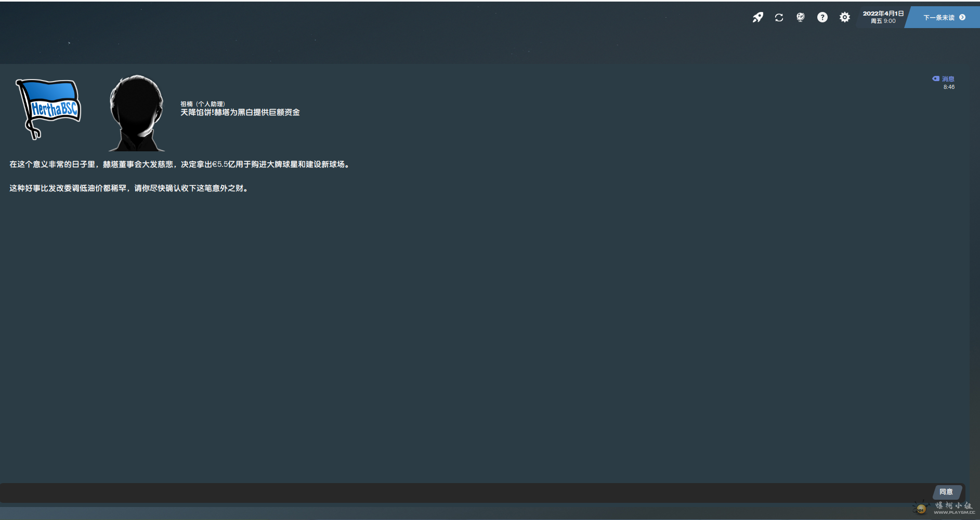Screen dimensions: 980x520
Task: Go to next unread with 下一条未读
Action: click(943, 18)
